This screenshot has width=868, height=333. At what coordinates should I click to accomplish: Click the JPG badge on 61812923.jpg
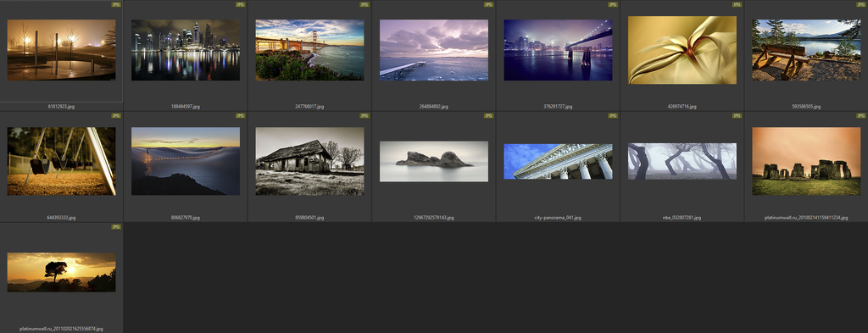tap(116, 4)
